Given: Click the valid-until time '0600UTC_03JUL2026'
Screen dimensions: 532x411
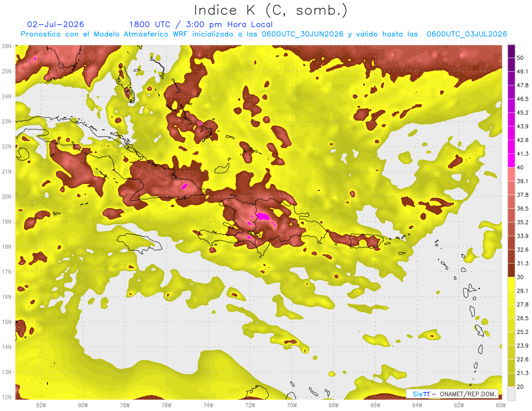Looking at the screenshot, I should pos(466,34).
